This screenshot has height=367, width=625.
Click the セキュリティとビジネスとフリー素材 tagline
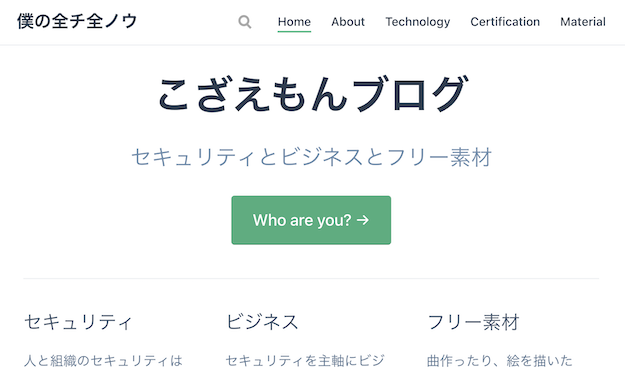coord(312,157)
